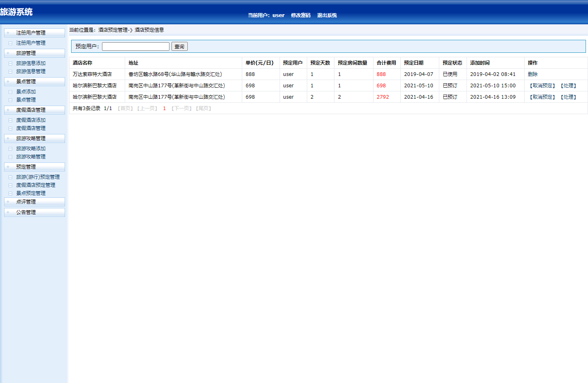Image resolution: width=588 pixels, height=383 pixels.
Task: Click the icon next to 旅游攻略管理 sub-item
Action: (x=10, y=157)
